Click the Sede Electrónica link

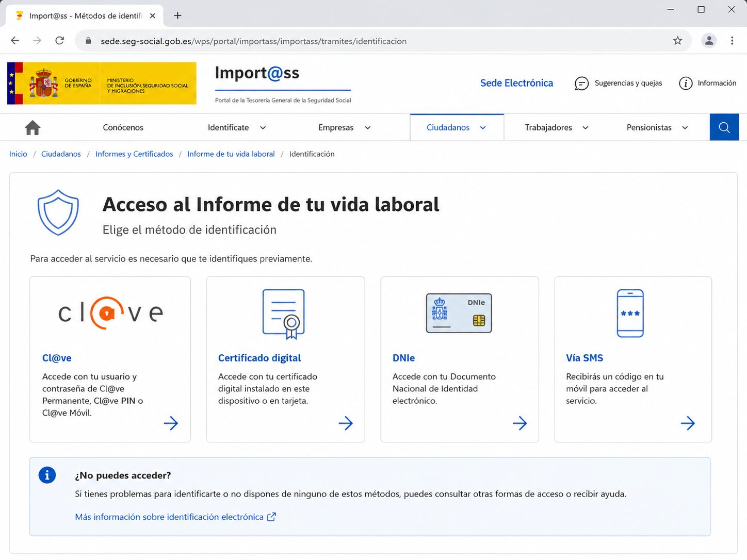516,83
